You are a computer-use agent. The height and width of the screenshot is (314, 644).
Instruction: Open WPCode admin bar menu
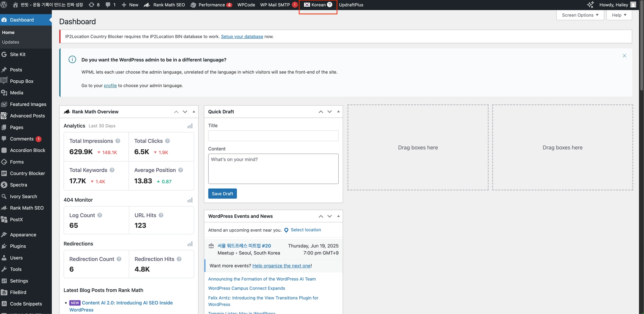pos(246,5)
